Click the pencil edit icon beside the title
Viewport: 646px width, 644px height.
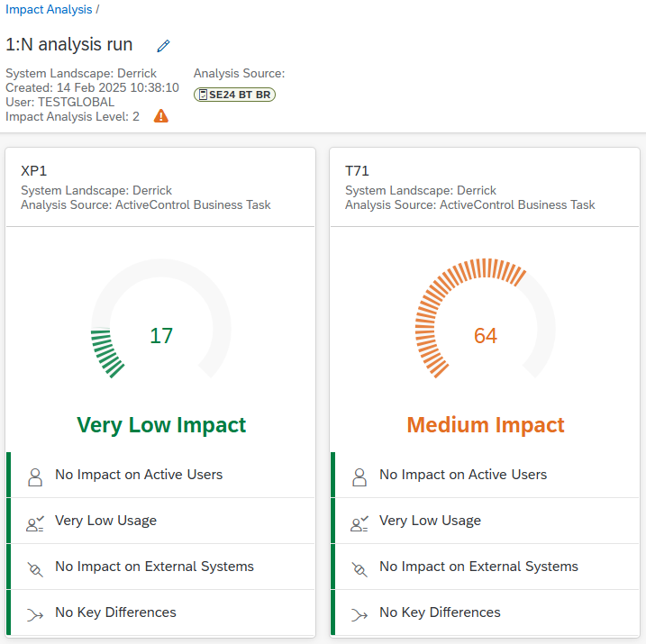[x=164, y=46]
